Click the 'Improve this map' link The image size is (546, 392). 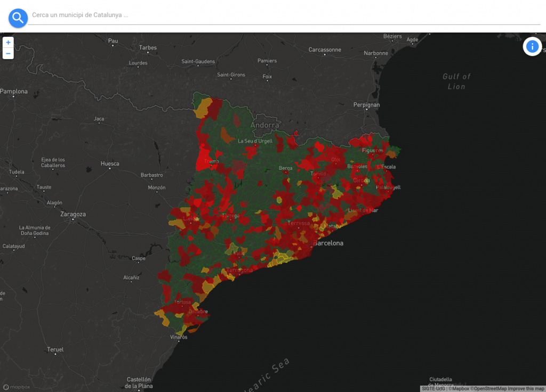point(526,389)
